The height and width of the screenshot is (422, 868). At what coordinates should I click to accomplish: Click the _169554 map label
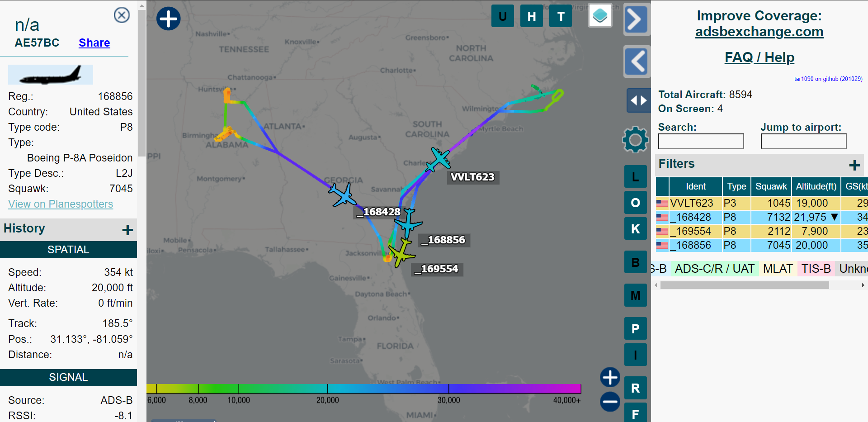coord(437,269)
